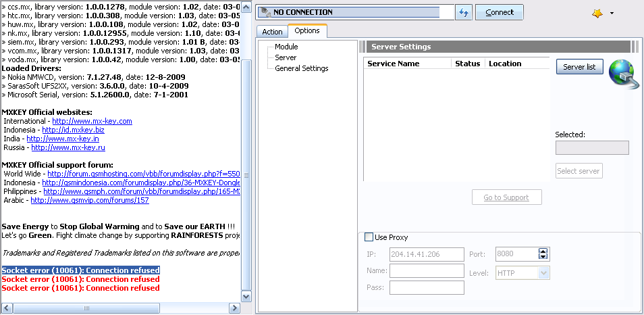
Task: Click the Server list button
Action: pyautogui.click(x=579, y=67)
